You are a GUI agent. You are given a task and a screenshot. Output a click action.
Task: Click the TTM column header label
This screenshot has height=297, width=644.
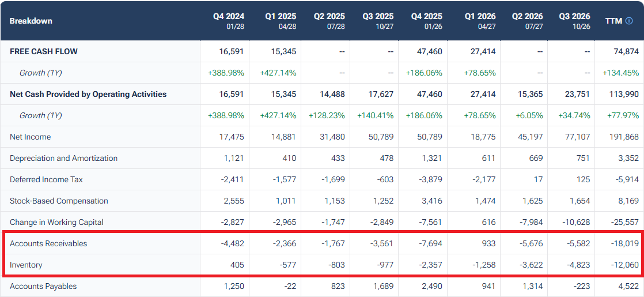tap(613, 21)
